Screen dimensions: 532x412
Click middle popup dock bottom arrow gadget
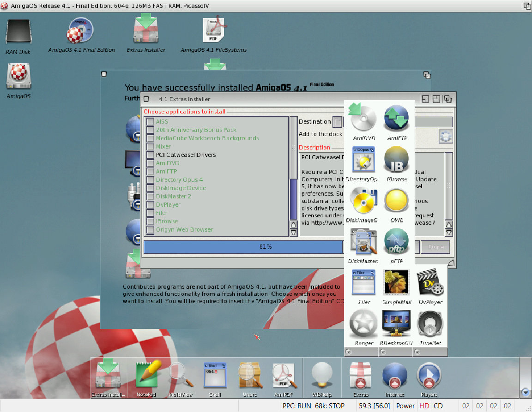pyautogui.click(x=383, y=352)
